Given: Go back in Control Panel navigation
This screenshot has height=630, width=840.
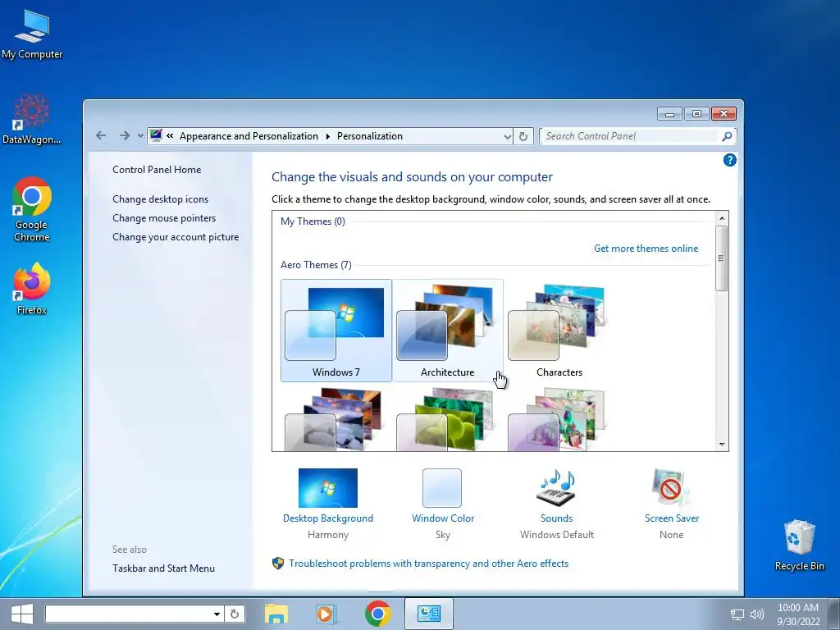Looking at the screenshot, I should (x=101, y=135).
